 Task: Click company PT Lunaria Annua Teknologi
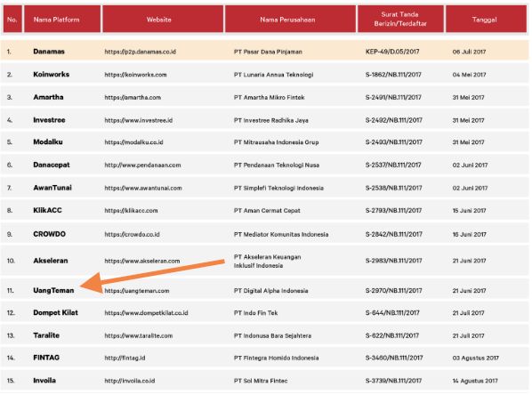pos(273,75)
